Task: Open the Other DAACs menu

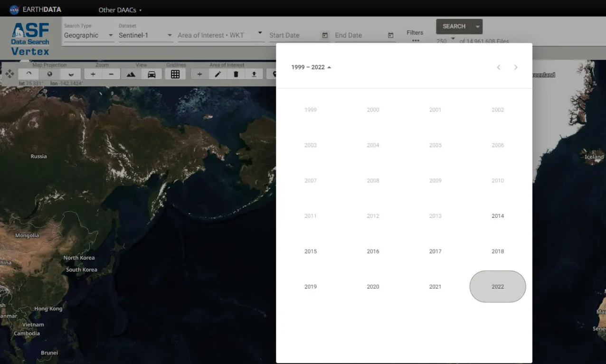Action: pyautogui.click(x=120, y=10)
